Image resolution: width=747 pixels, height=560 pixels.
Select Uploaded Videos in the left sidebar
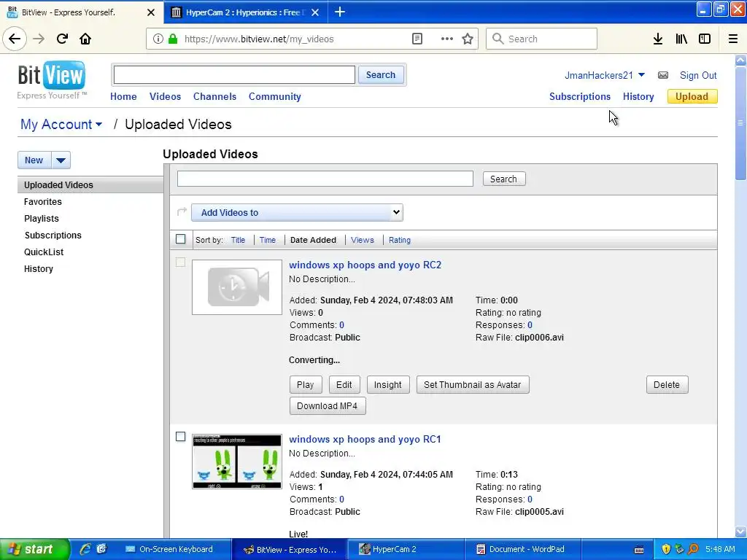(90, 184)
